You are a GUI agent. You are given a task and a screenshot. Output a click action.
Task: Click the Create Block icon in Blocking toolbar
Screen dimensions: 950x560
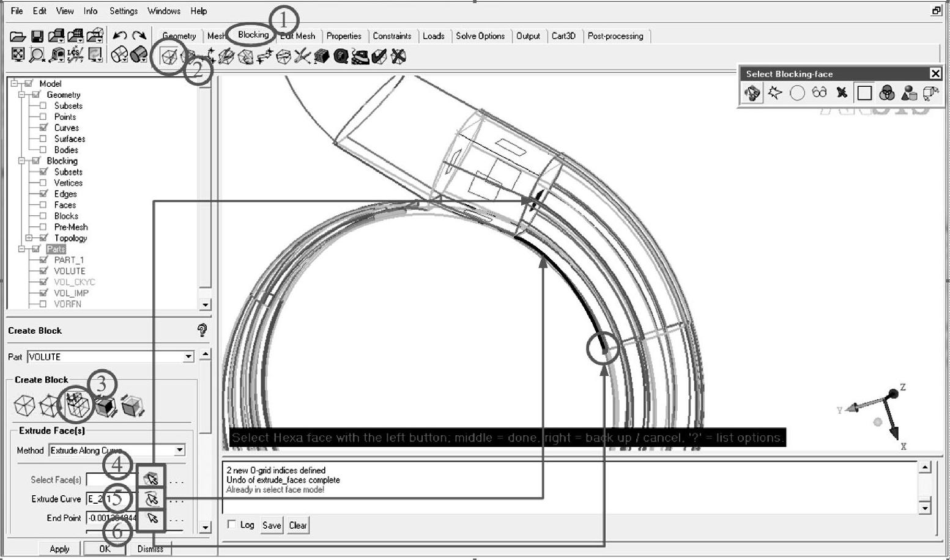tap(169, 57)
